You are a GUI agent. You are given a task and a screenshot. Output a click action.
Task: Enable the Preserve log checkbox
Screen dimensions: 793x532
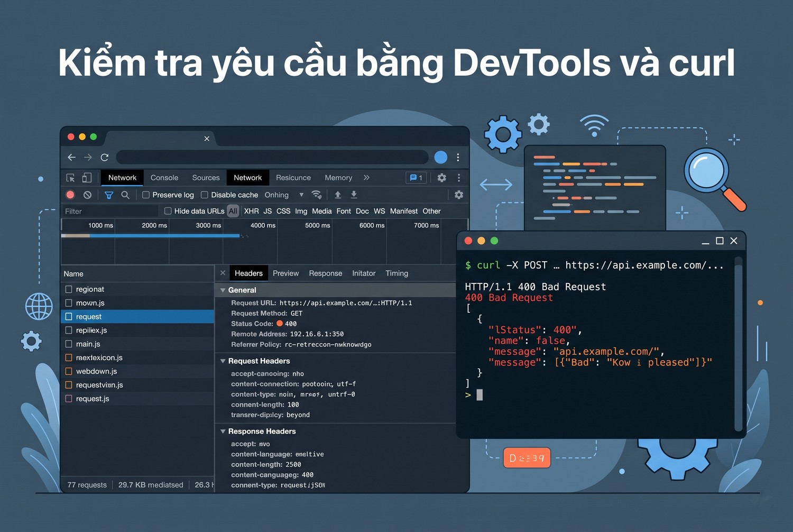(146, 195)
